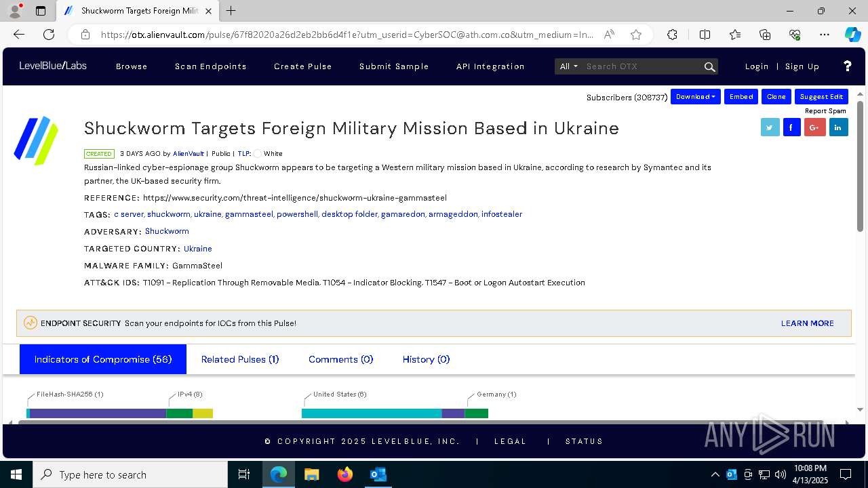The width and height of the screenshot is (868, 488).
Task: Open API Integration page
Action: 490,66
